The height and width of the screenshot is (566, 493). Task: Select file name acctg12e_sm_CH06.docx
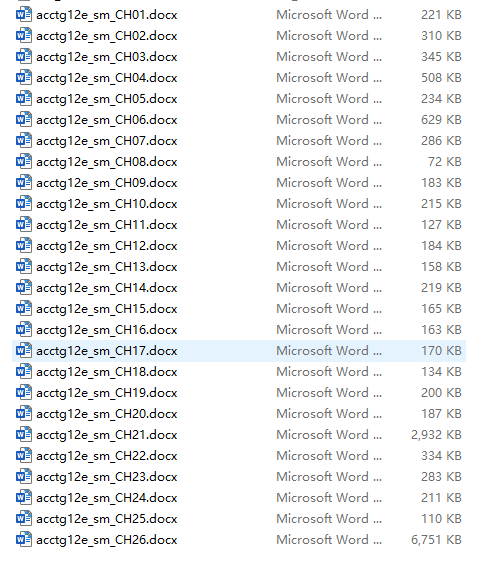pos(106,120)
